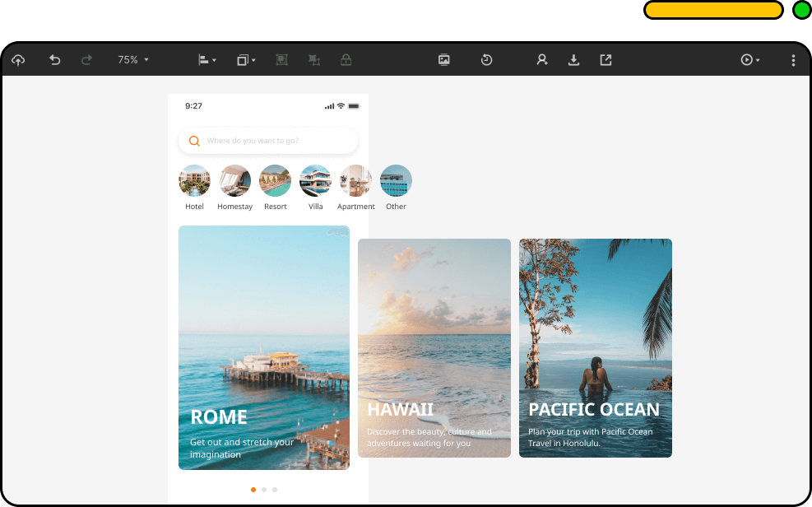Viewport: 812px width, 507px height.
Task: Select the Hotel category thumbnail
Action: 194,181
